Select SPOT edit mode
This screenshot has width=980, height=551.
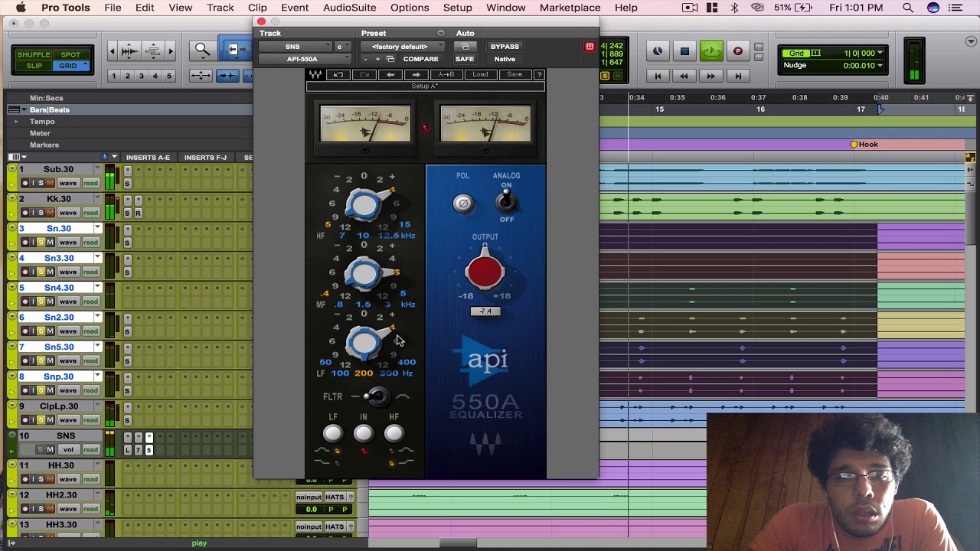point(70,55)
